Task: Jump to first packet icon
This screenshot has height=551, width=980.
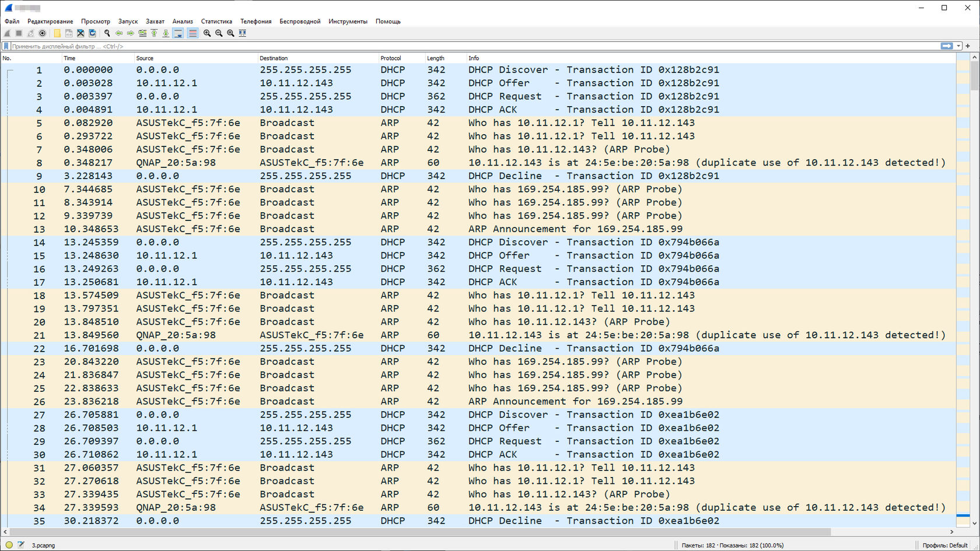Action: [154, 33]
